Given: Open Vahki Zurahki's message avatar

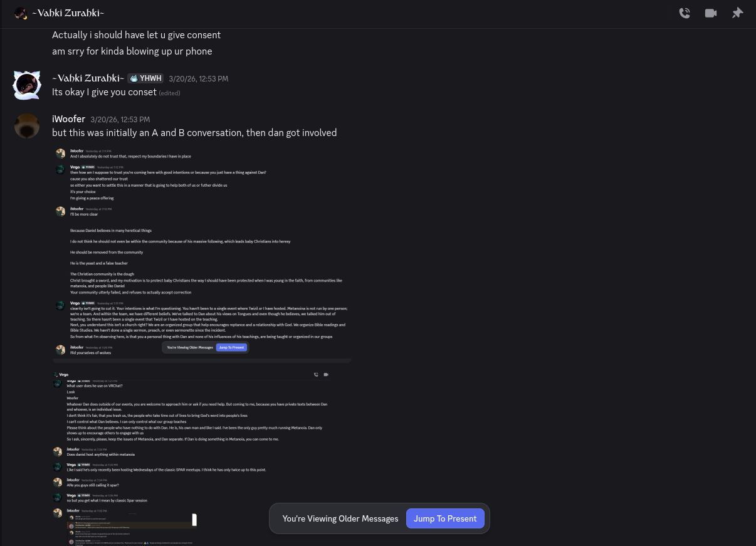Looking at the screenshot, I should click(x=27, y=85).
